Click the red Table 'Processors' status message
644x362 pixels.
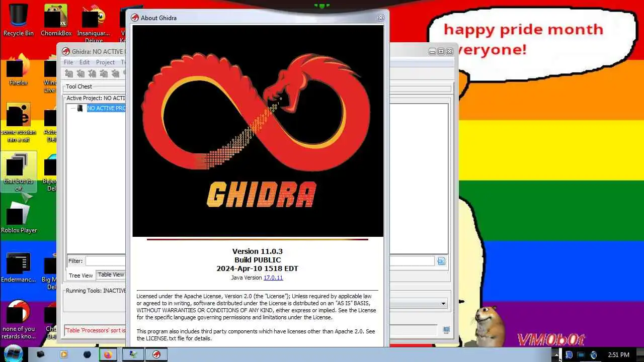point(95,331)
